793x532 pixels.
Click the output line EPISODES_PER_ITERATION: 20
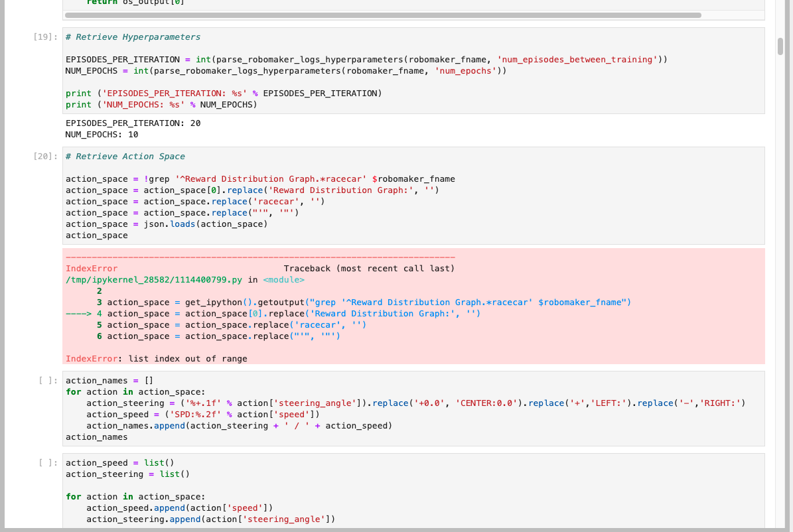[133, 123]
